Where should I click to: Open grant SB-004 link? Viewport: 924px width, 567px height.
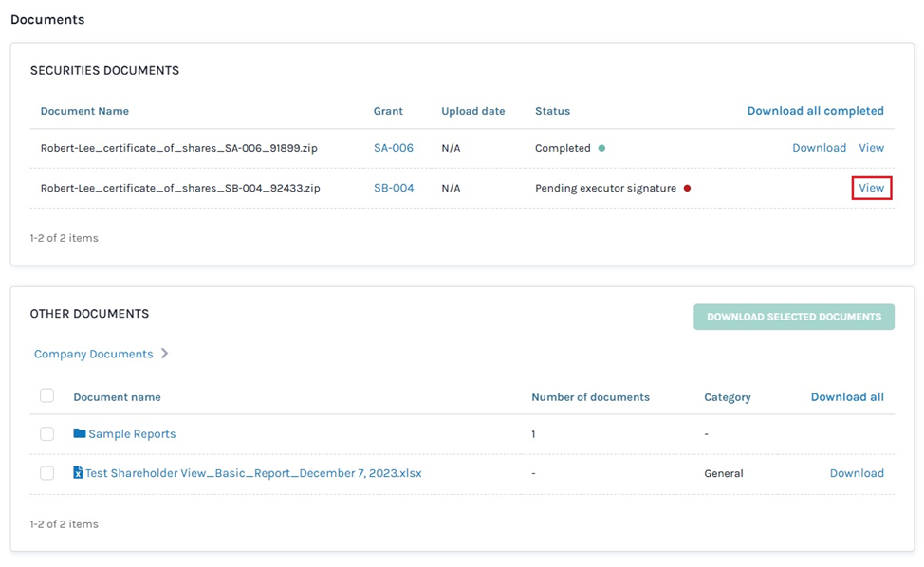pyautogui.click(x=394, y=188)
